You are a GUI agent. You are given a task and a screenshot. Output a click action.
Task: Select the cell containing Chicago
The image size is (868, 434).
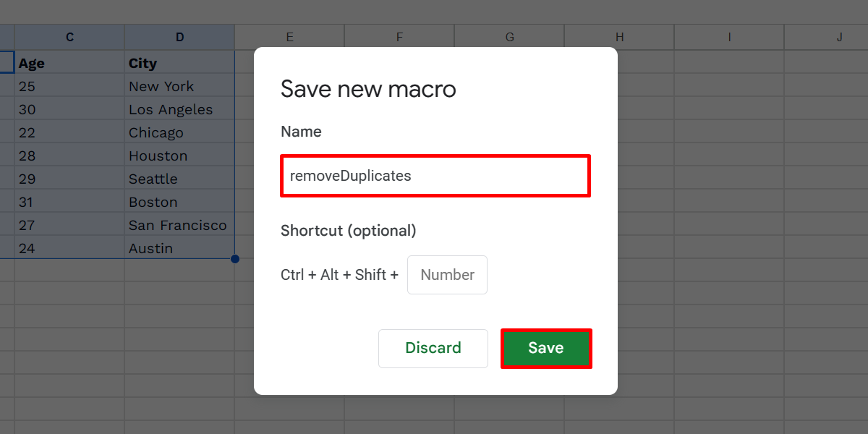coord(179,132)
